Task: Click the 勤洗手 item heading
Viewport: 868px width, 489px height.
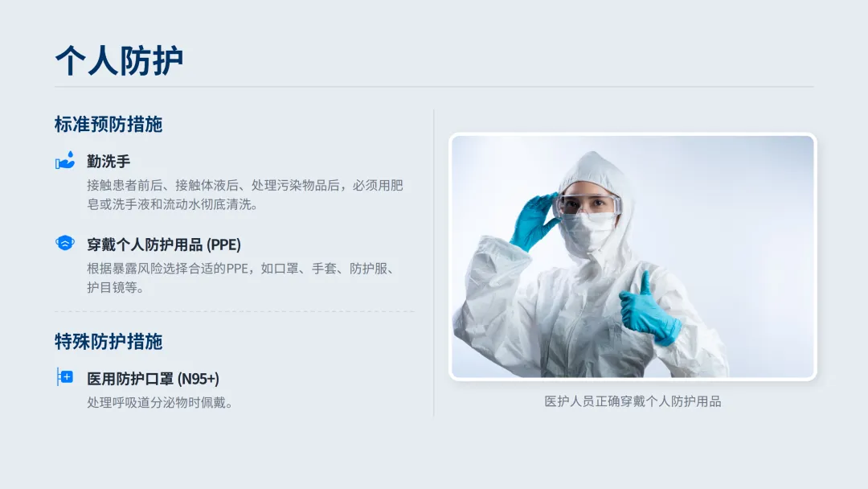Action: 108,162
